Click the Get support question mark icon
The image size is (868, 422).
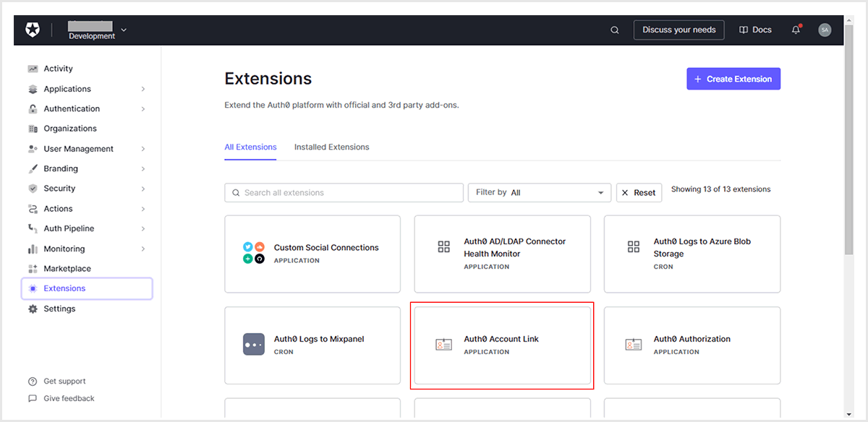coord(33,382)
